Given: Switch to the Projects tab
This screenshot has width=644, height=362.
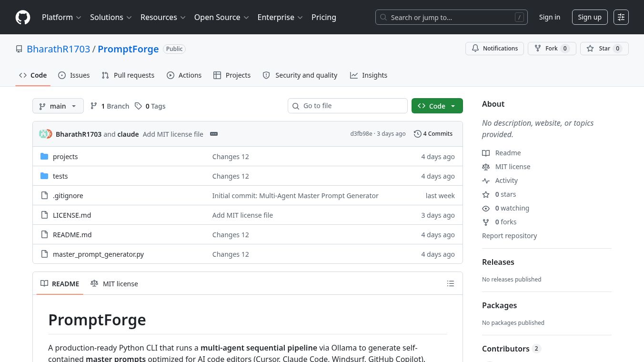Looking at the screenshot, I should [232, 75].
